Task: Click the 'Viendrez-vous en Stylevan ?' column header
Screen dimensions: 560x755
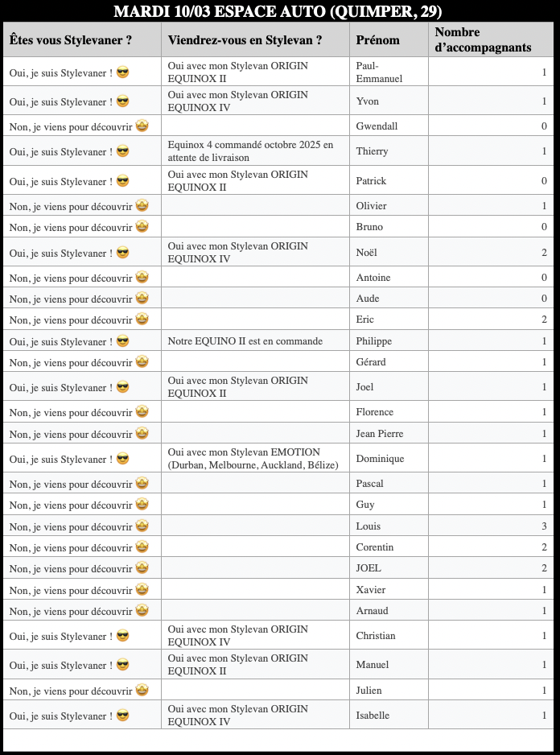Action: tap(245, 40)
